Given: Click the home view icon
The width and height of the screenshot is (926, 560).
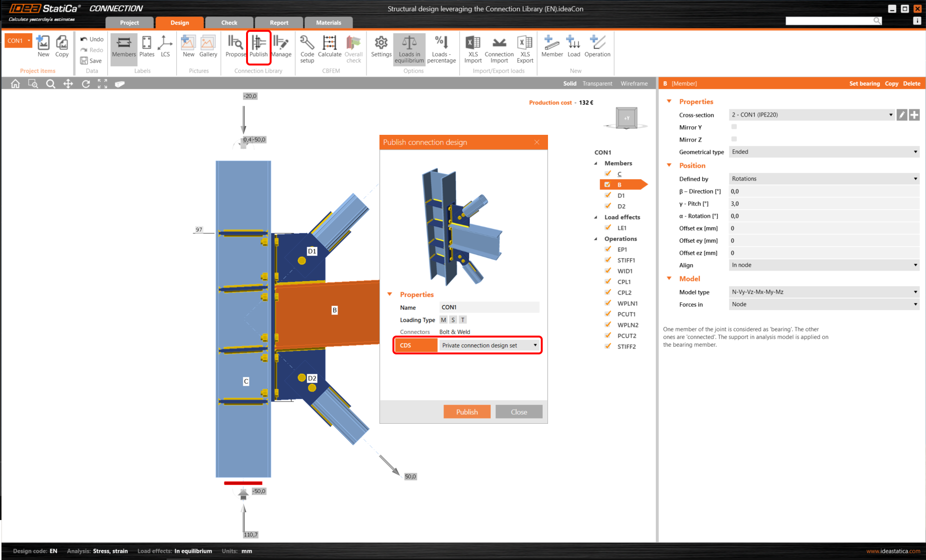Looking at the screenshot, I should (x=15, y=84).
